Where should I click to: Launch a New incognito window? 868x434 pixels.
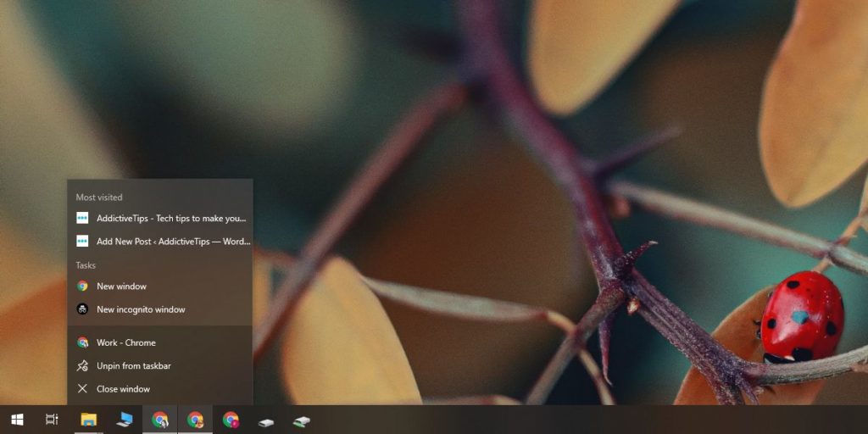160,309
